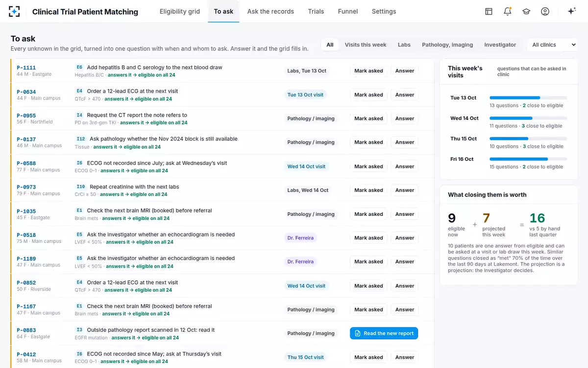Filter by Pathology, imaging
Viewport: 588px width, 368px height.
pyautogui.click(x=447, y=45)
